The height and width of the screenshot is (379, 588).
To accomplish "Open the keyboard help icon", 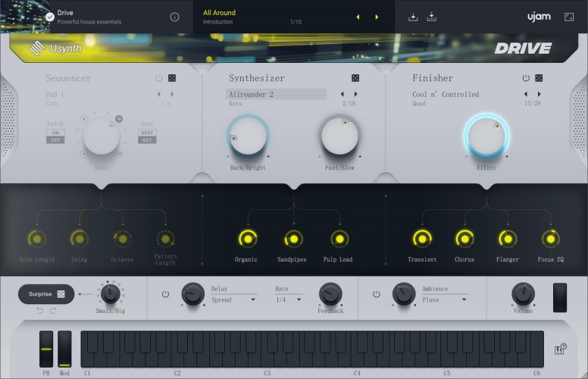I will (560, 349).
